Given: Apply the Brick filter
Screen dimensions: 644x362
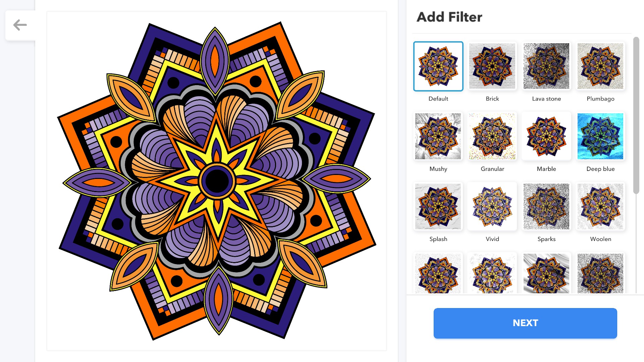Looking at the screenshot, I should pos(492,66).
